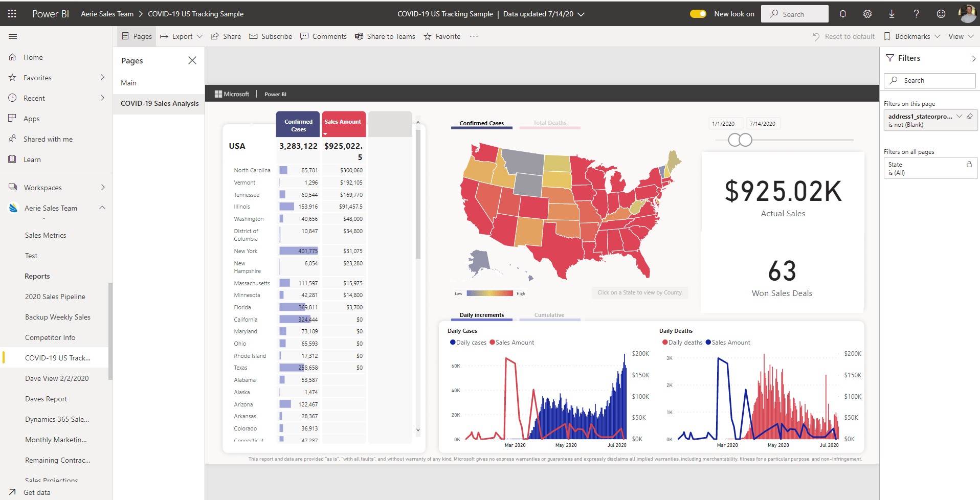
Task: Click the more options ellipsis in toolbar
Action: point(474,36)
